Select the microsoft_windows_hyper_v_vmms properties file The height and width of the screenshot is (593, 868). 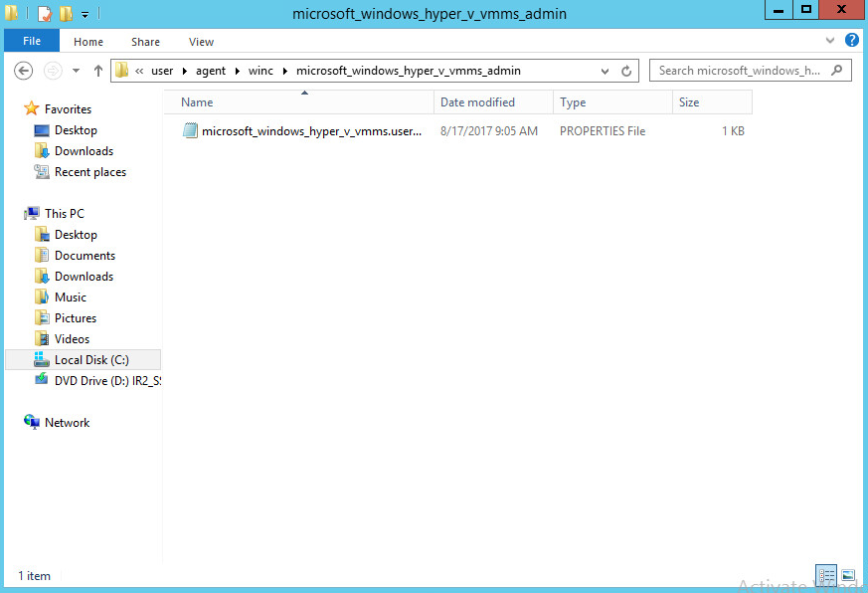[311, 131]
